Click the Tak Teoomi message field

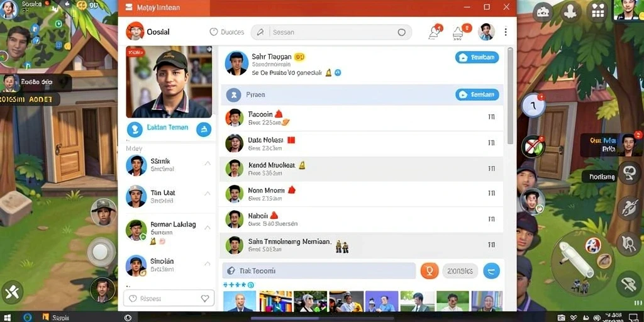(x=319, y=270)
